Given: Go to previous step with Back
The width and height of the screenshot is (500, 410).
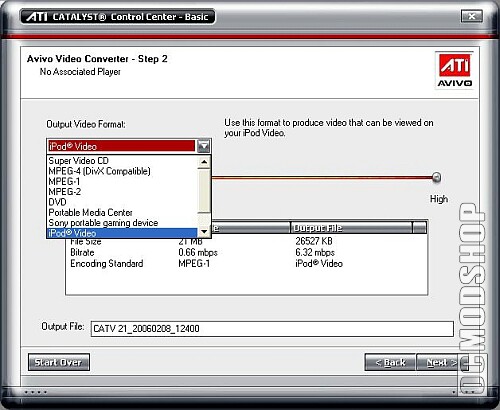Looking at the screenshot, I should 390,362.
